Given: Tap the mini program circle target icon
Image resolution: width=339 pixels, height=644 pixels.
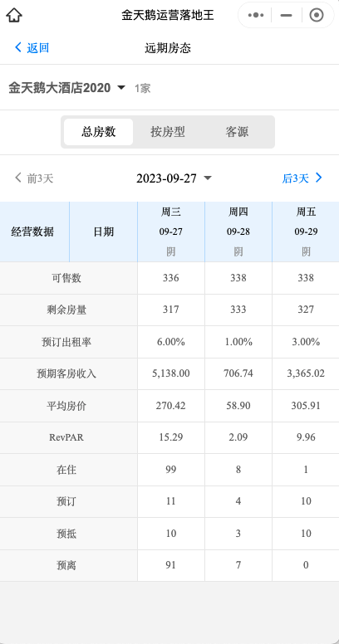Looking at the screenshot, I should tap(316, 15).
